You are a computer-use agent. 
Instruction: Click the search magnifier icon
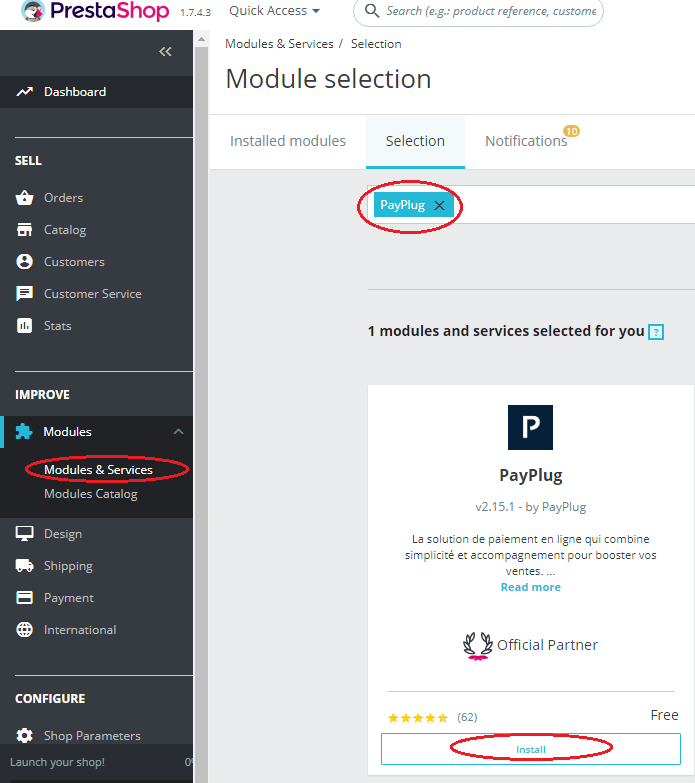[371, 10]
